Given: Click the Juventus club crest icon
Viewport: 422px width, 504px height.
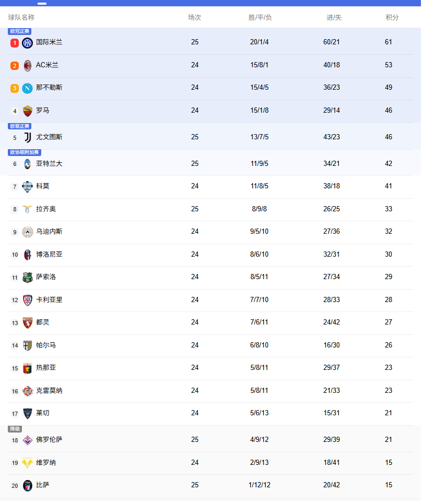Looking at the screenshot, I should [28, 138].
